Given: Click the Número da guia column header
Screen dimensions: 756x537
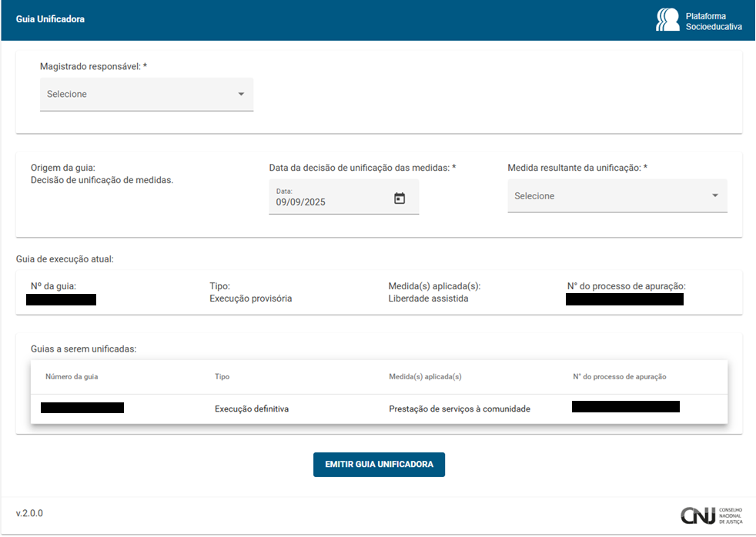Looking at the screenshot, I should (x=72, y=377).
